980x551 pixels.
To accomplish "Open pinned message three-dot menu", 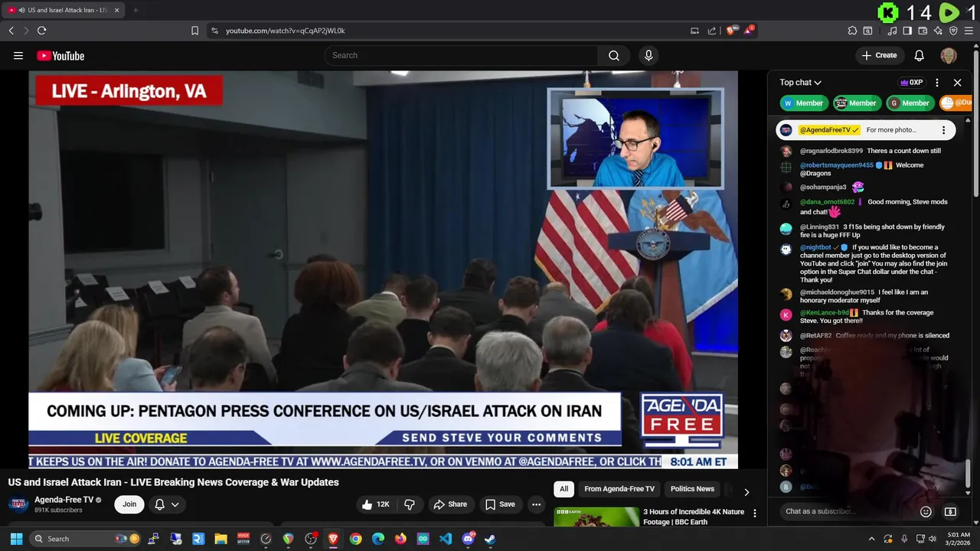I will coord(943,130).
